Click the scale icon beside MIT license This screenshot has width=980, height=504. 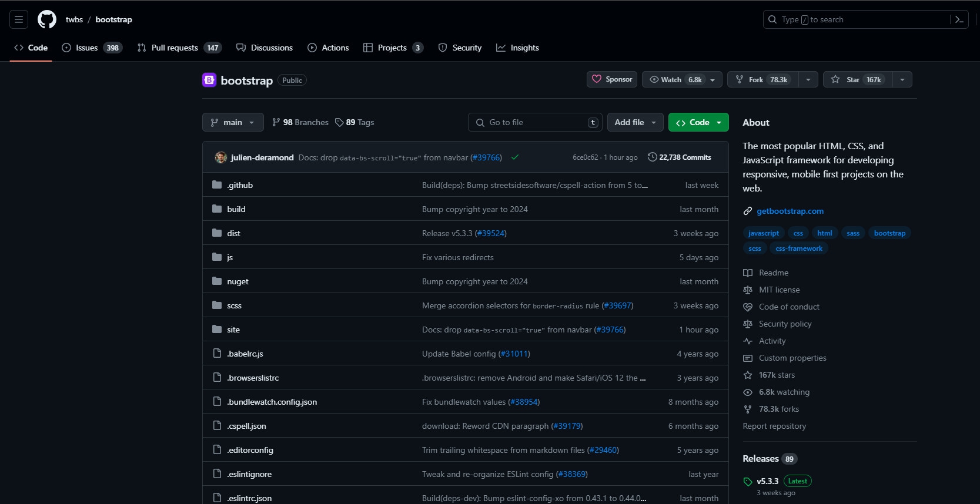pyautogui.click(x=748, y=290)
